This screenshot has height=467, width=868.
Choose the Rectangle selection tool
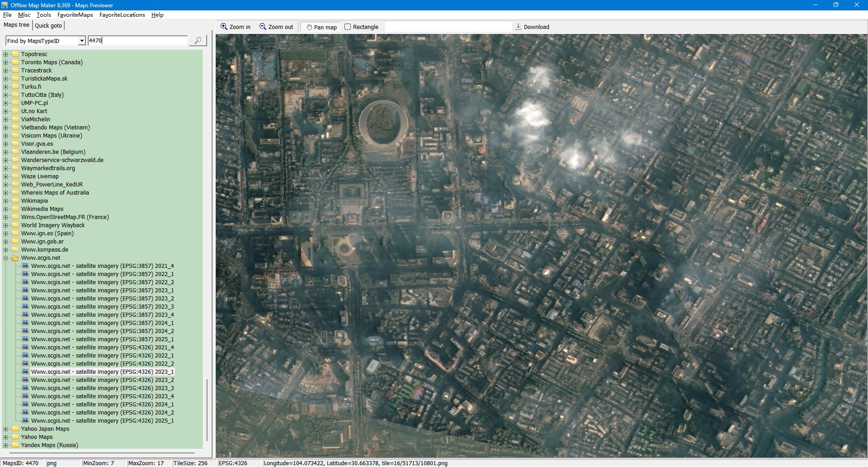[361, 27]
